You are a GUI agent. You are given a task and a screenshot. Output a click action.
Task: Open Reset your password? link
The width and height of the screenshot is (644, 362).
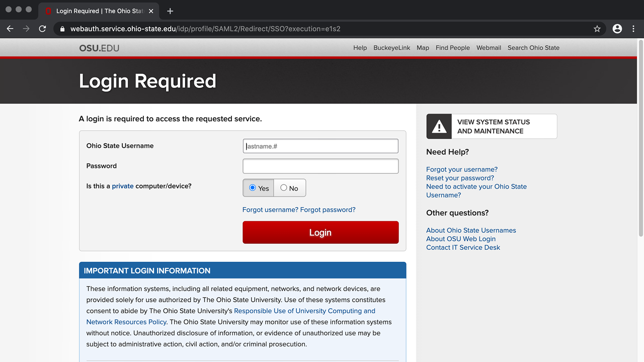pyautogui.click(x=460, y=178)
